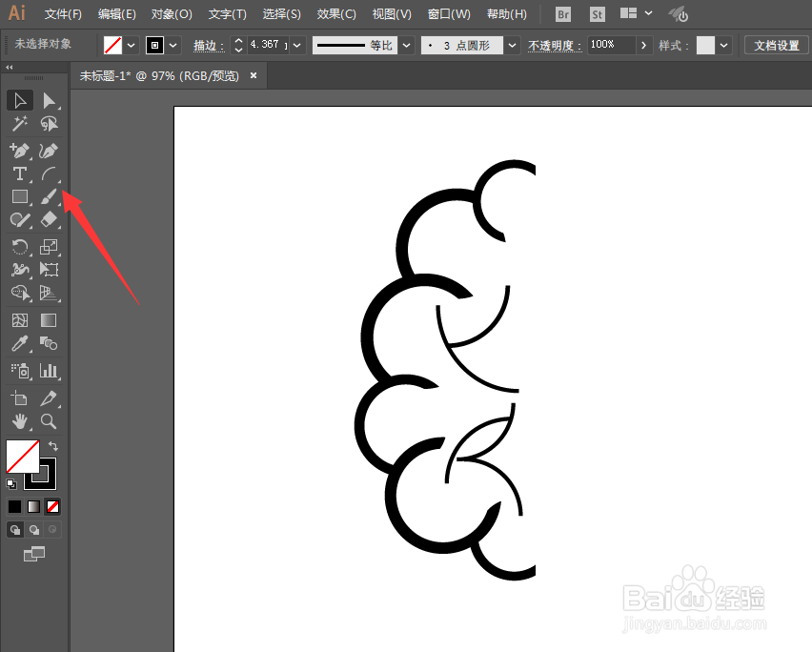Open the 等比 stroke profile dropdown
This screenshot has height=652, width=812.
406,44
